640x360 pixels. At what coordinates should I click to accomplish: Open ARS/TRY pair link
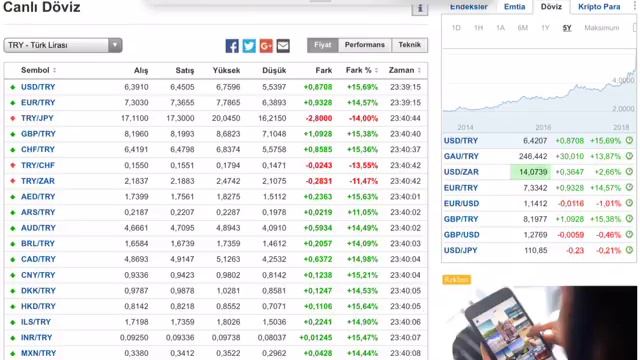pyautogui.click(x=38, y=212)
